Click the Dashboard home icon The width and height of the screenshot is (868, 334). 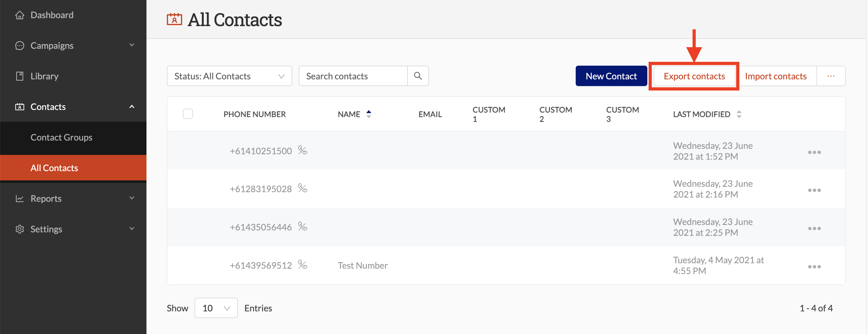tap(19, 15)
